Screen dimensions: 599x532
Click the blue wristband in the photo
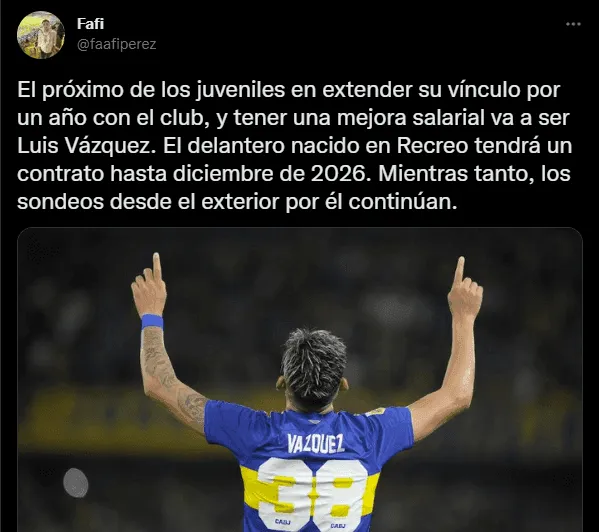pyautogui.click(x=152, y=322)
